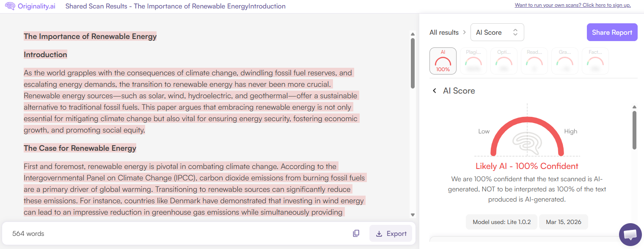Select the Model used: Lite 1.0.2 chip

[x=501, y=221]
